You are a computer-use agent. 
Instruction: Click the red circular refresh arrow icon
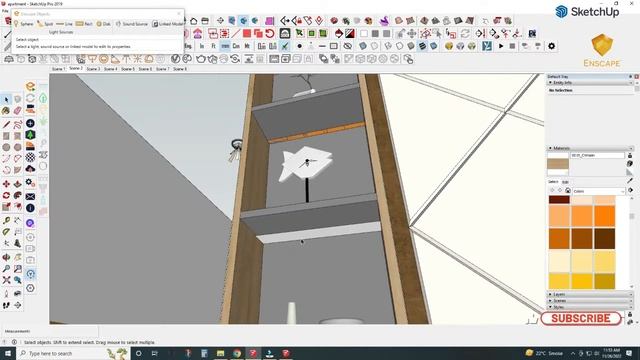(269, 33)
